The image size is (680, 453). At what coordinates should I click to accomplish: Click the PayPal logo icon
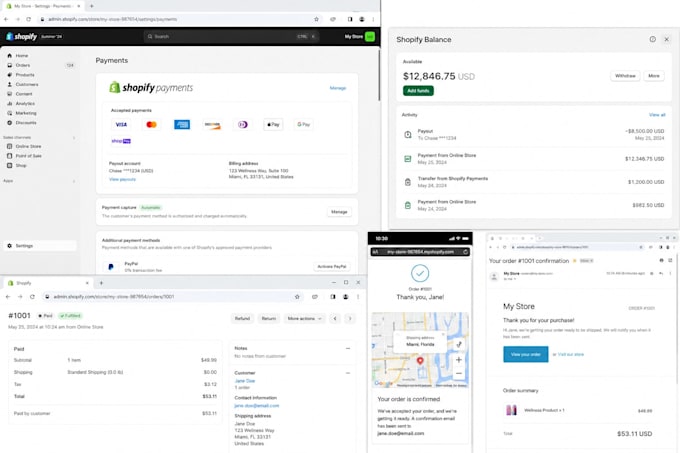point(111,267)
